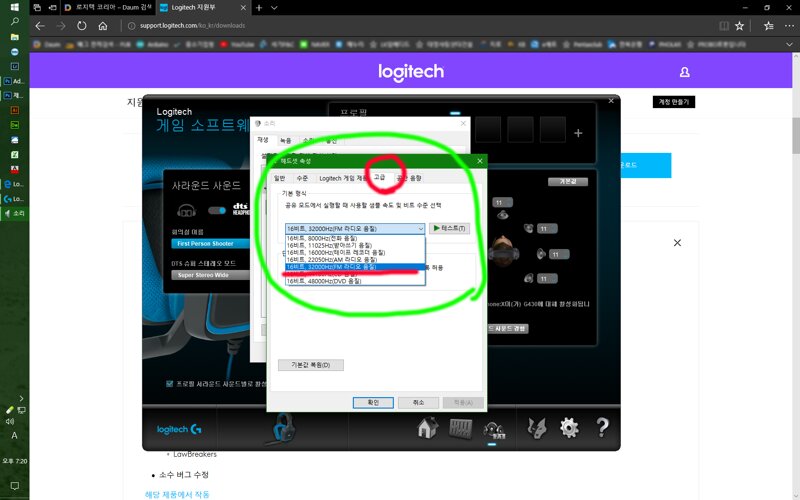
Task: Switch to the 고급 tab in headset properties
Action: pos(379,177)
